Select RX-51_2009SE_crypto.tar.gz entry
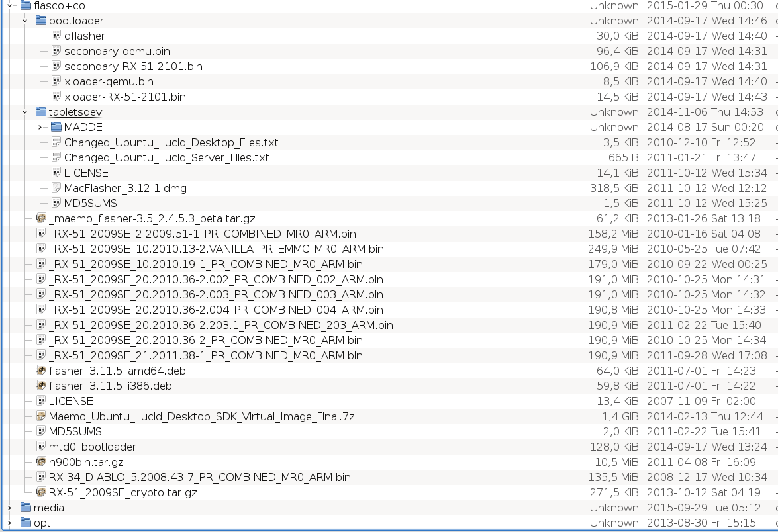 pyautogui.click(x=122, y=492)
